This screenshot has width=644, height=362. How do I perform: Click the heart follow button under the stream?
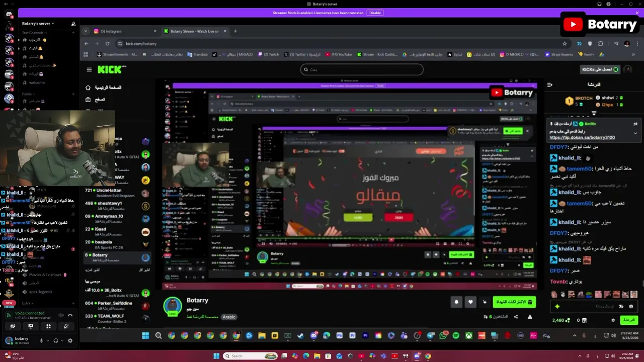[x=470, y=302]
